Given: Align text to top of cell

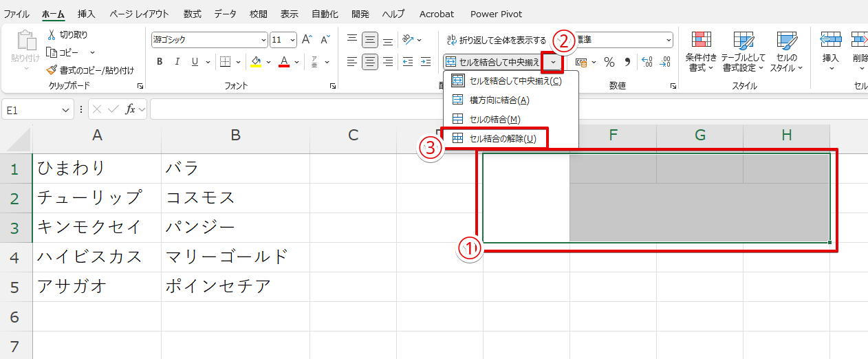Looking at the screenshot, I should [353, 40].
